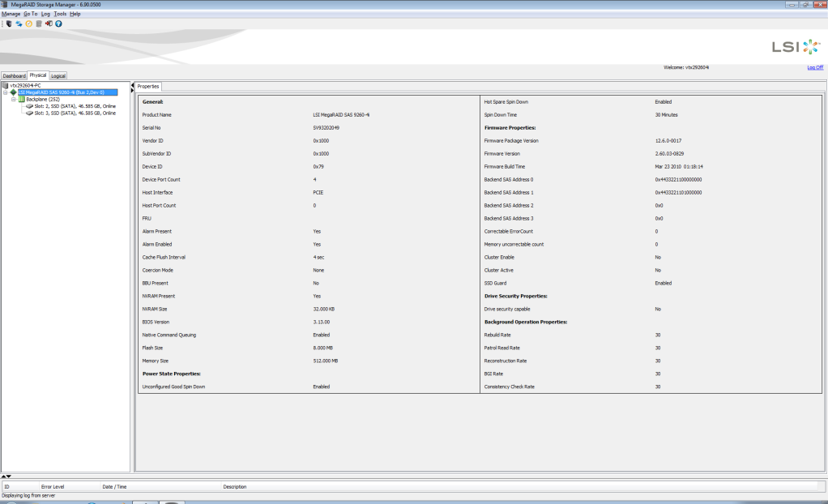Viewport: 828px width, 504px height.
Task: Click the 'Patrol Read Rate' label
Action: click(x=501, y=348)
